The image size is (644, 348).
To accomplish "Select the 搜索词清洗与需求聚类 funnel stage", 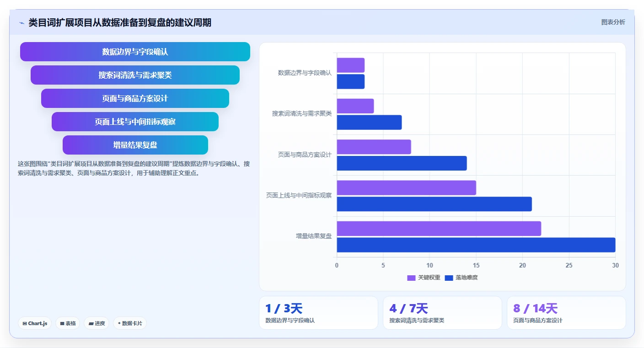I will (x=135, y=75).
